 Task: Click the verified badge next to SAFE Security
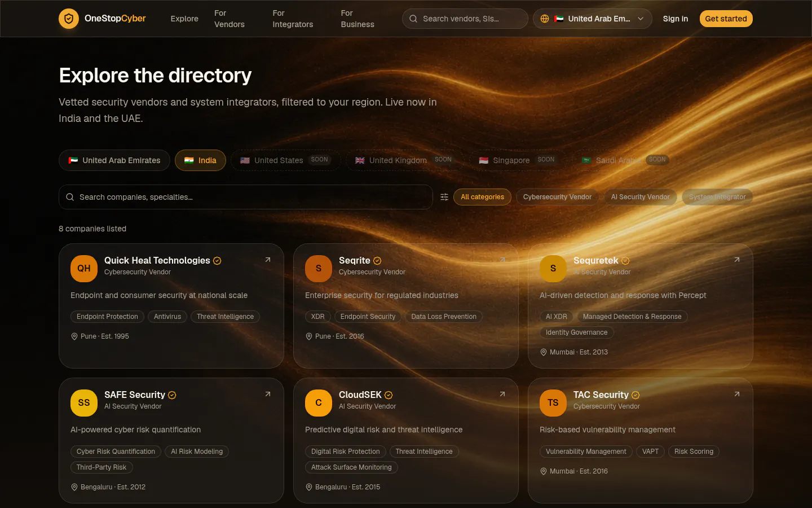click(x=172, y=395)
